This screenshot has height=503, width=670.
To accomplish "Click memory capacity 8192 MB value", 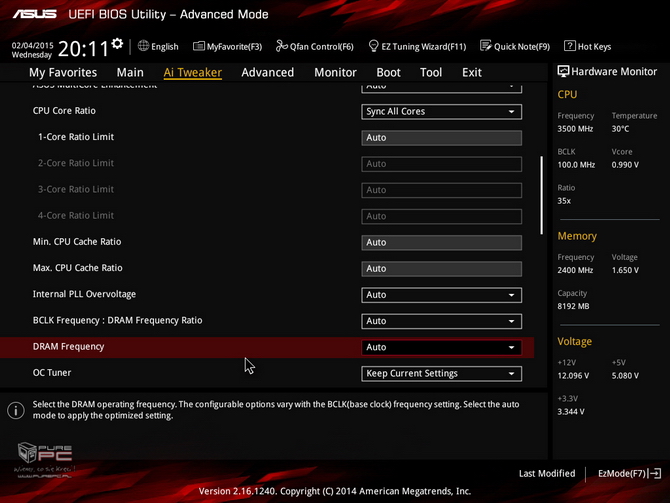I will click(x=573, y=306).
